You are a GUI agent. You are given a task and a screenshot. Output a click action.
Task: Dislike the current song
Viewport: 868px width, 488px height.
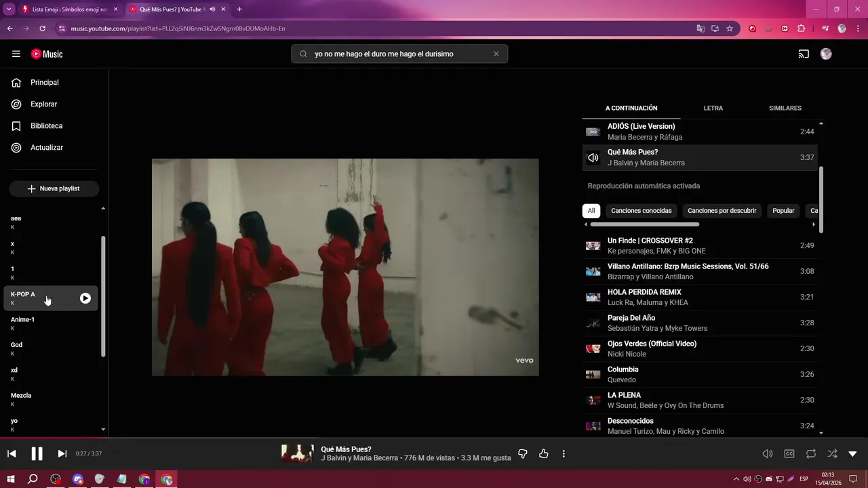[x=523, y=453]
